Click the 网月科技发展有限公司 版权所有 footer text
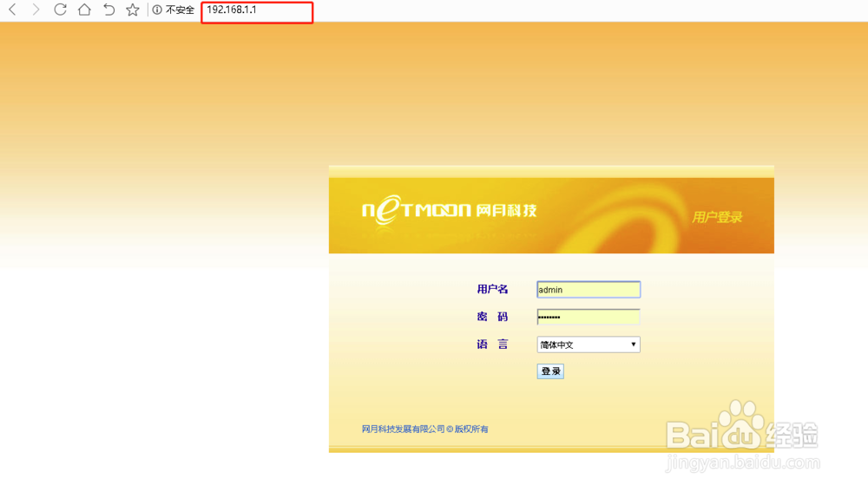This screenshot has width=868, height=492. click(x=424, y=429)
